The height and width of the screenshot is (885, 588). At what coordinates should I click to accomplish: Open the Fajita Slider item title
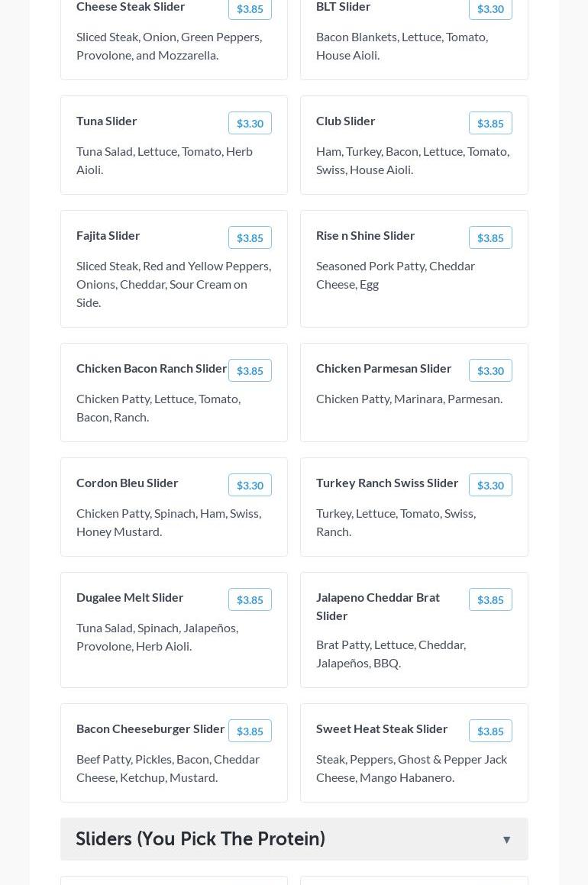[x=108, y=235]
